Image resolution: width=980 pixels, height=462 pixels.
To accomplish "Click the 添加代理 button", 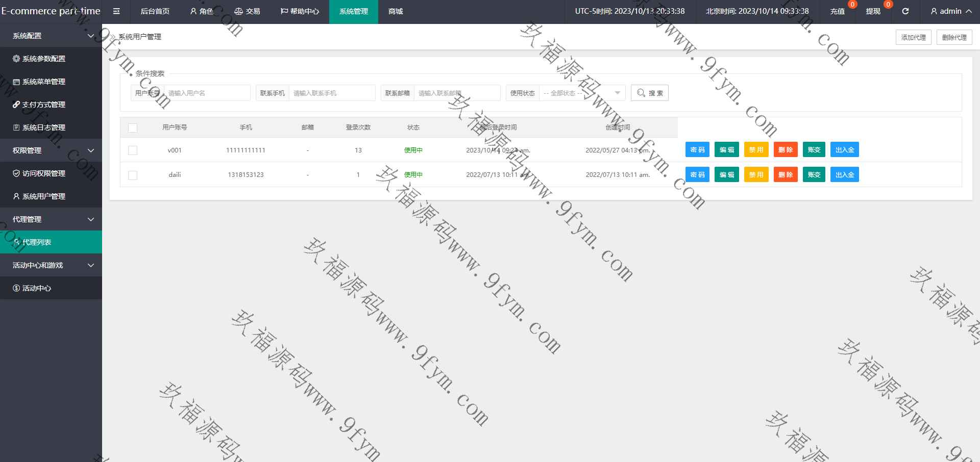I will (913, 37).
